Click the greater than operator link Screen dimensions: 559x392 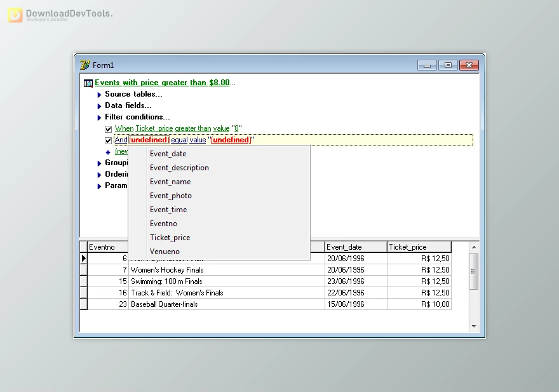tap(192, 128)
